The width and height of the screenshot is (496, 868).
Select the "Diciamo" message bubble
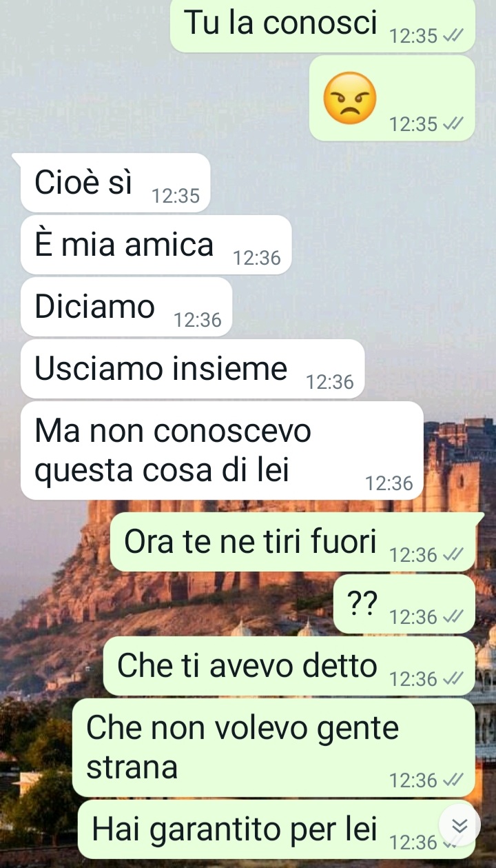(x=127, y=307)
